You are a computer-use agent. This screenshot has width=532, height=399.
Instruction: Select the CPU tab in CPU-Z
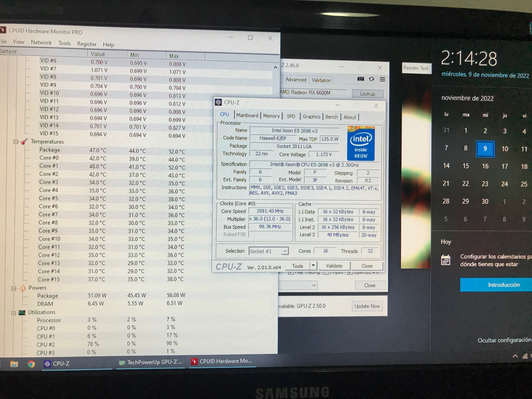(225, 114)
